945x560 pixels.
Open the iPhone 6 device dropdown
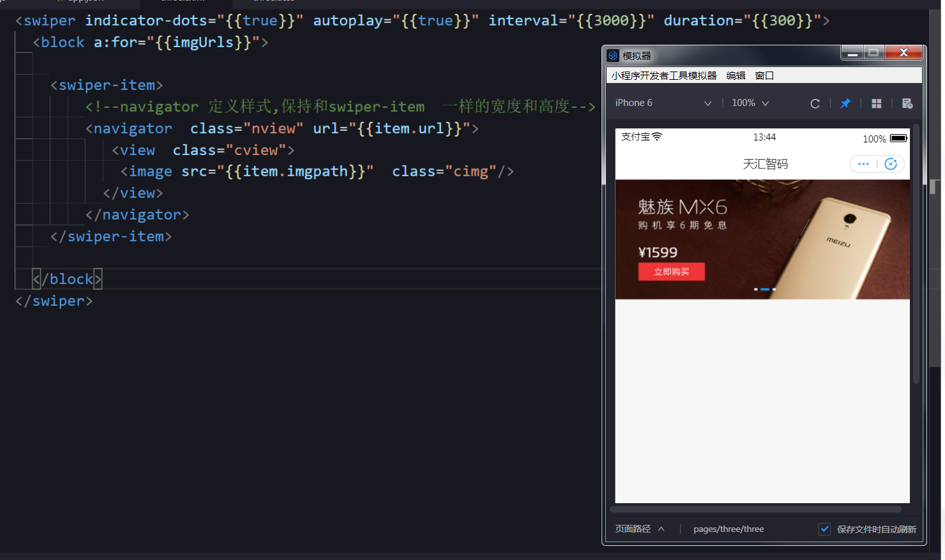(663, 103)
